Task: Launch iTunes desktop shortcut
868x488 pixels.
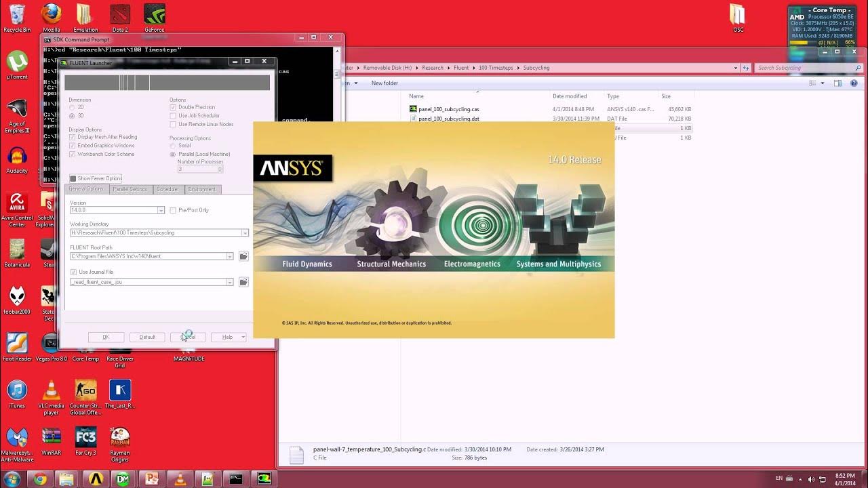Action: (x=17, y=394)
